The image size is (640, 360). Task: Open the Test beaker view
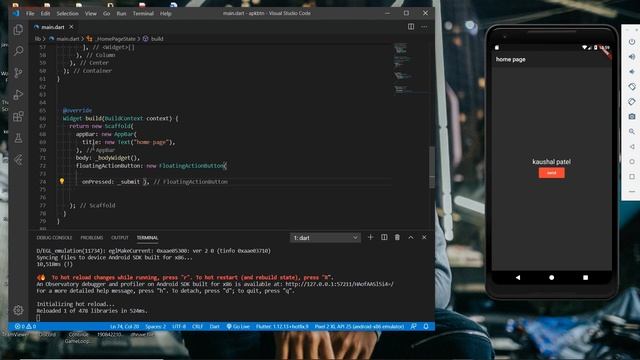[18, 138]
